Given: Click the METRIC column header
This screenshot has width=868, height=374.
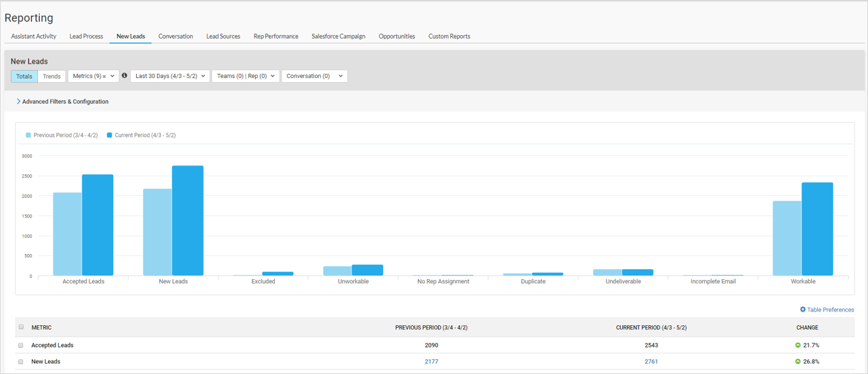Looking at the screenshot, I should coord(41,327).
